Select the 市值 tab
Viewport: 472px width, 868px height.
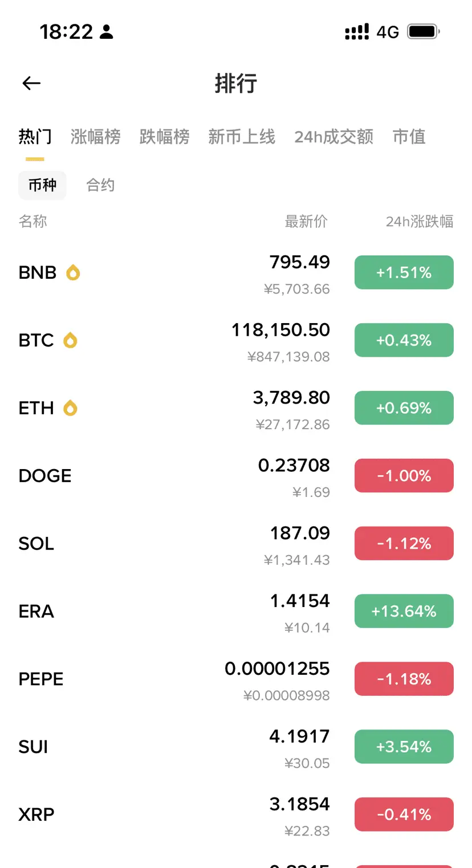(409, 137)
